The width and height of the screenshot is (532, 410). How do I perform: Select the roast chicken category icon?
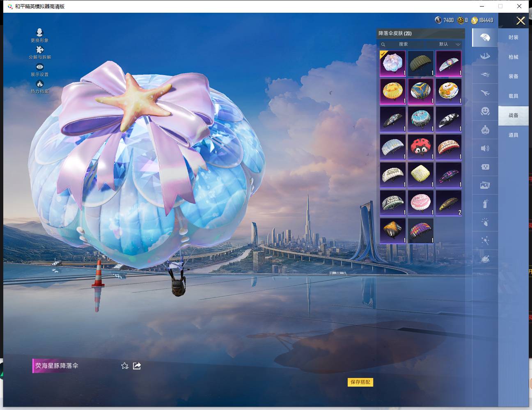point(485,259)
